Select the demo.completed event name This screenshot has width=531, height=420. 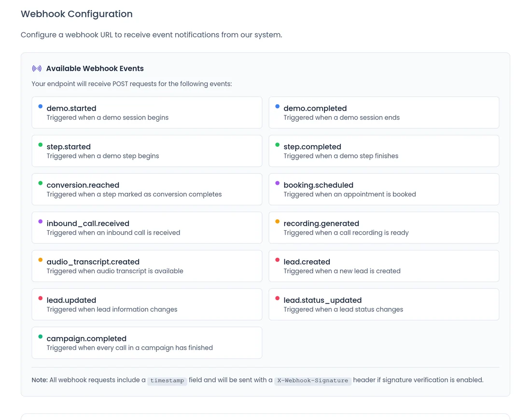tap(315, 109)
